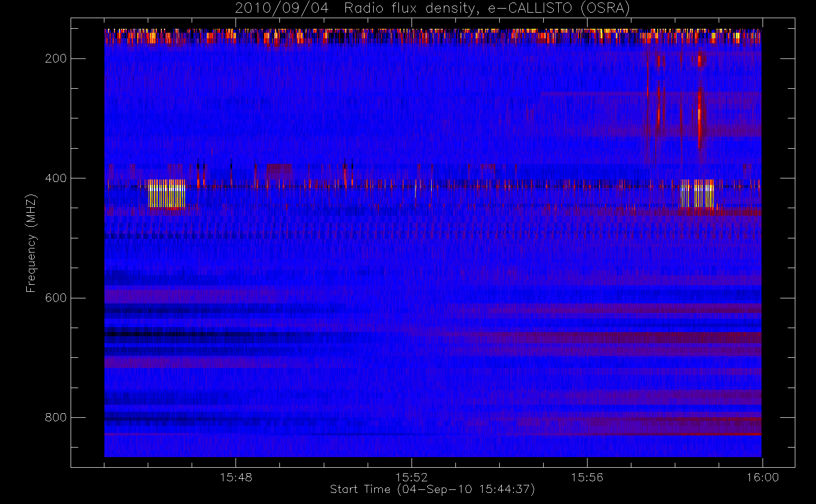816x504 pixels.
Task: Click the 16:00 time tick label
Action: (763, 477)
